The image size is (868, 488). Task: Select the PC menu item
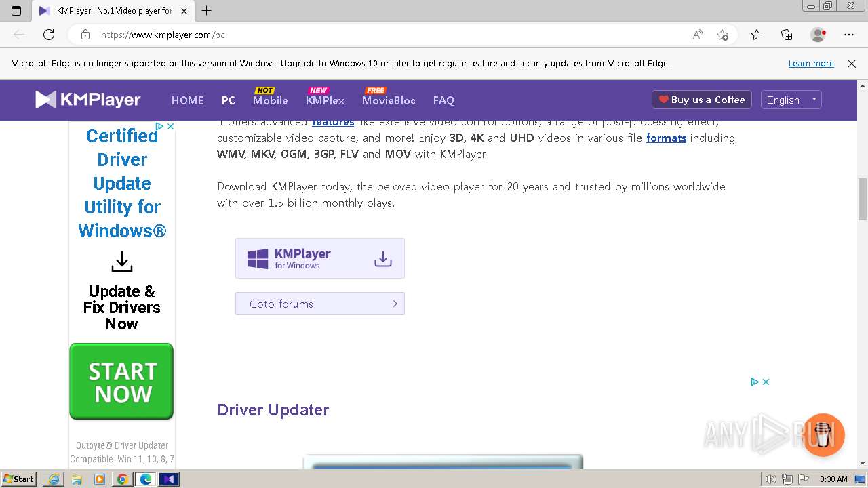point(228,100)
